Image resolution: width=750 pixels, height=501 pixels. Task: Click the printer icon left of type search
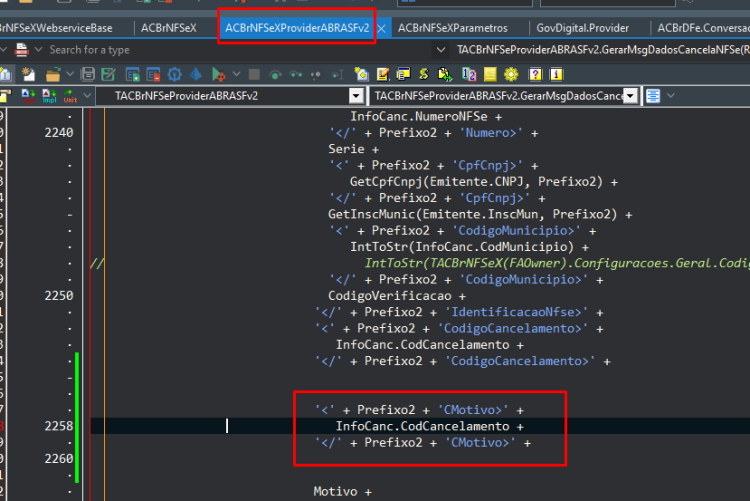click(x=22, y=50)
